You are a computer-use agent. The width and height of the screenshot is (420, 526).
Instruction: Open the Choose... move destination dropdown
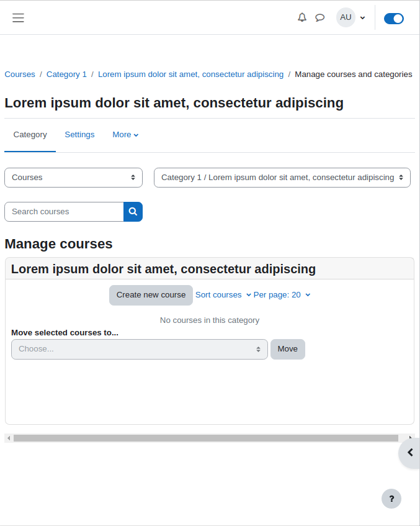[140, 349]
